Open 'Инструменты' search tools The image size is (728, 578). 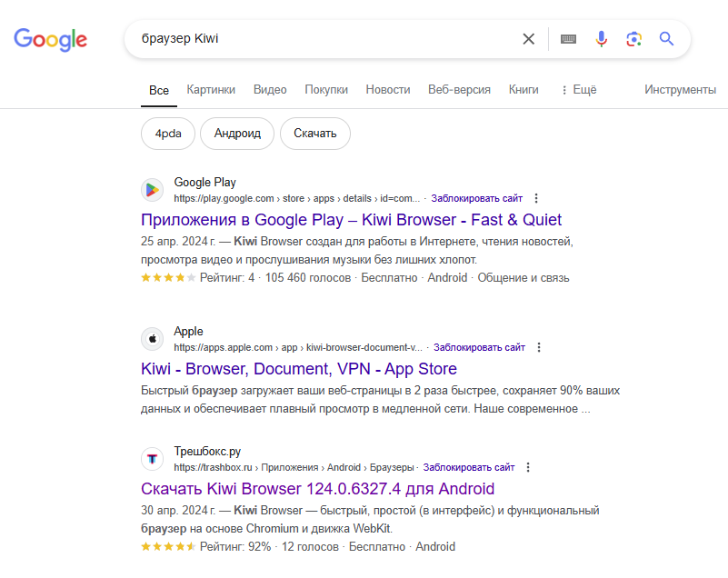(x=680, y=90)
